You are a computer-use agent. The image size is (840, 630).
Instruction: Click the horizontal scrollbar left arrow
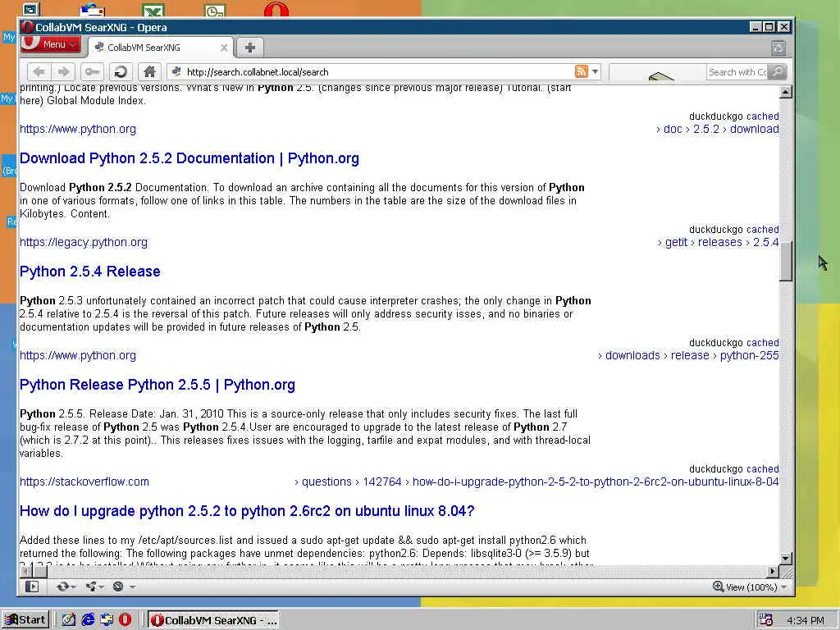click(x=25, y=572)
